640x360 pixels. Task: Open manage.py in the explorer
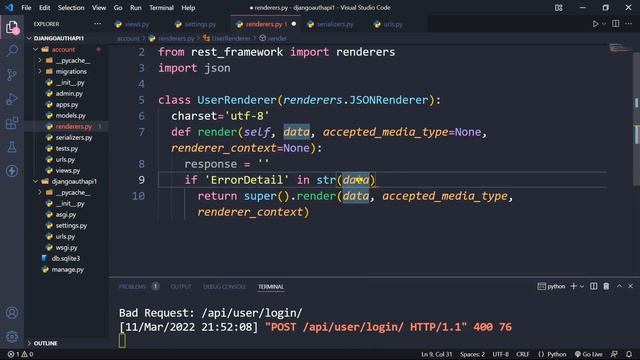67,269
